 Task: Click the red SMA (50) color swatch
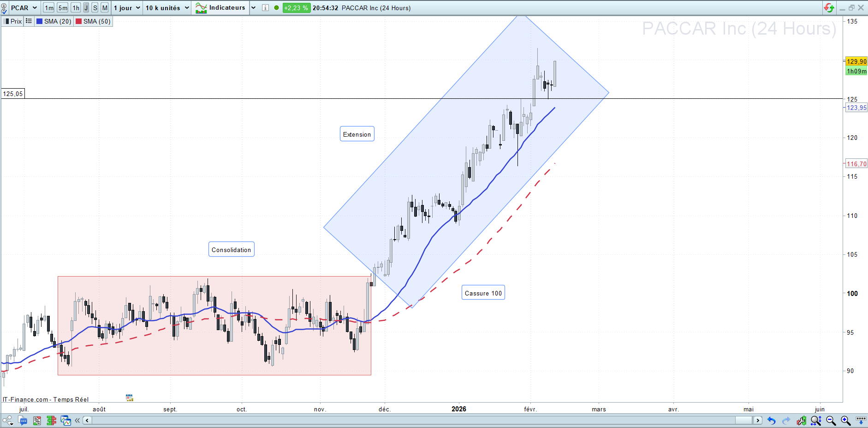78,21
